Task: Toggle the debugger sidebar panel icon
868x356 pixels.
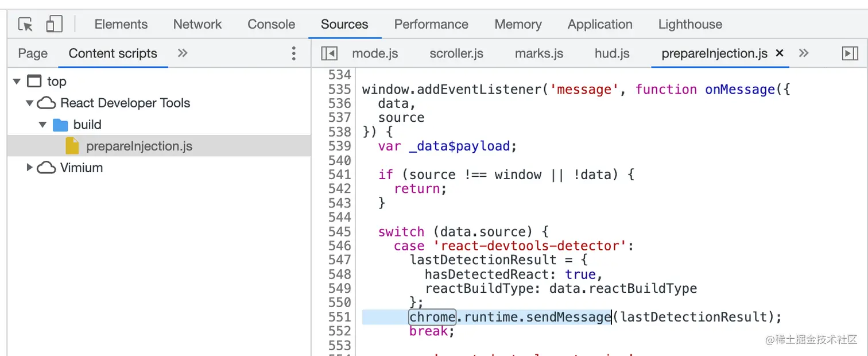Action: click(850, 54)
